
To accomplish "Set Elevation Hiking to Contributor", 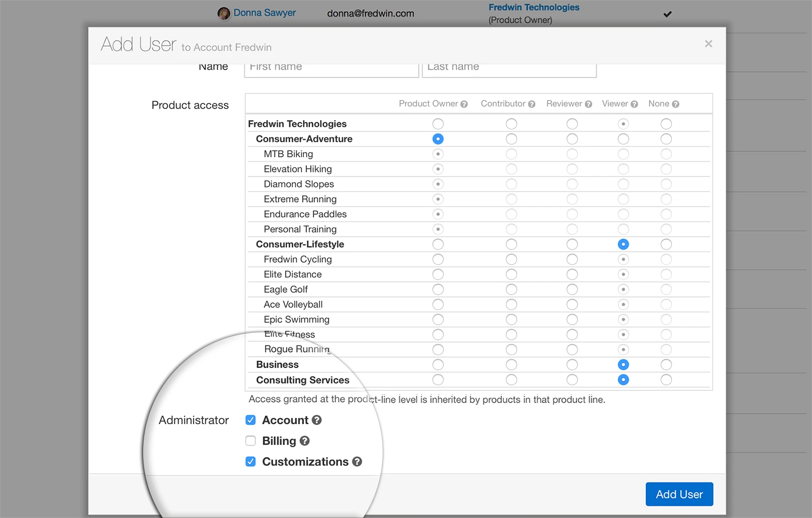I will click(512, 169).
